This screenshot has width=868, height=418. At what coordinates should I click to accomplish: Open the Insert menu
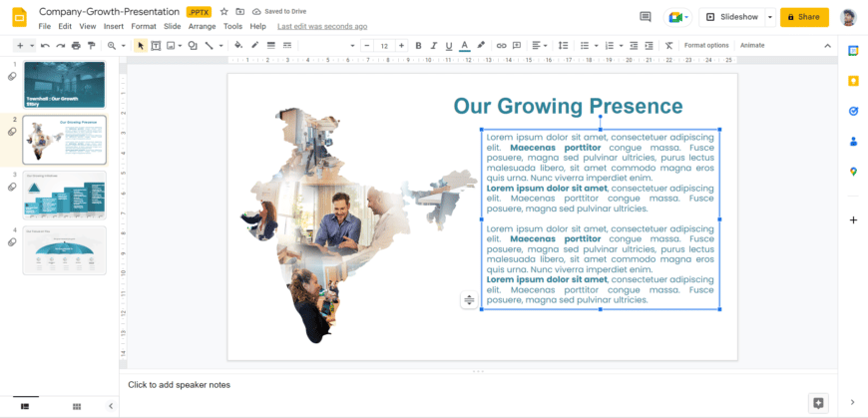click(x=114, y=26)
